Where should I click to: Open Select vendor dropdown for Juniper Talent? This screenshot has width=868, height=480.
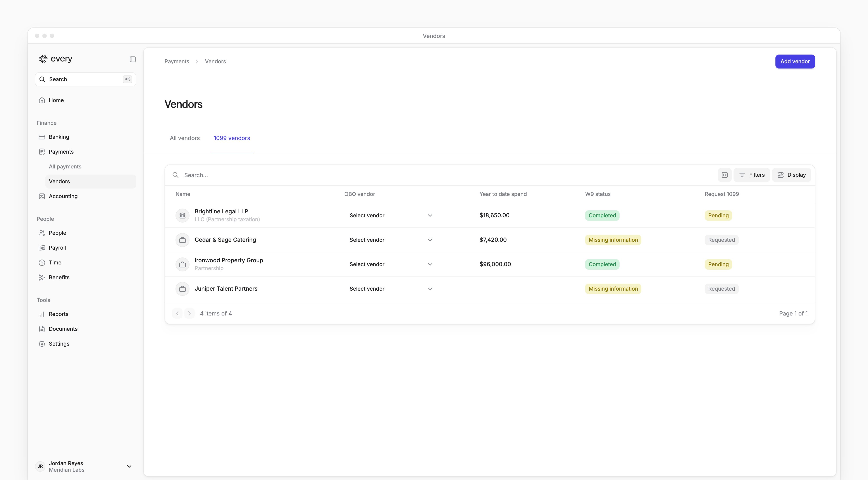(x=391, y=289)
